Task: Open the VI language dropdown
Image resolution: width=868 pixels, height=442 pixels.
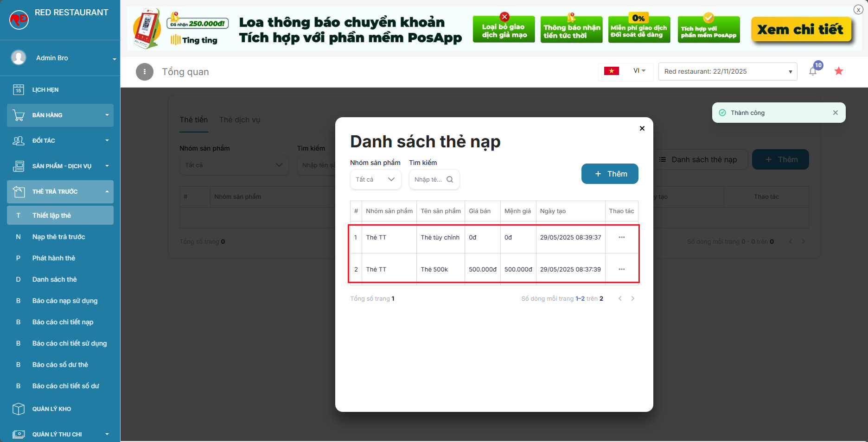Action: coord(639,71)
